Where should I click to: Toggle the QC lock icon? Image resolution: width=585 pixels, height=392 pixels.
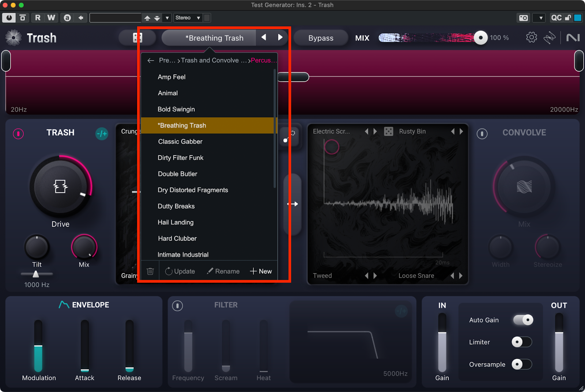pos(568,18)
